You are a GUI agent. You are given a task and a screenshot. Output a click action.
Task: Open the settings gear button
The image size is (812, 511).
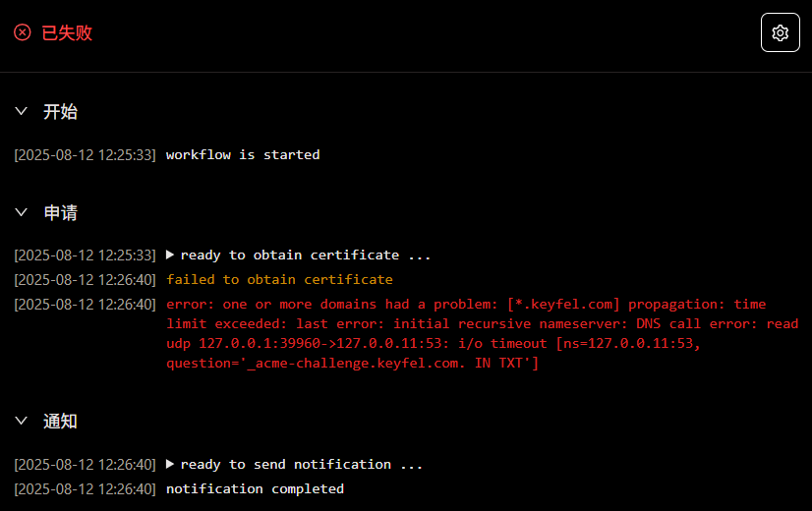[x=780, y=32]
